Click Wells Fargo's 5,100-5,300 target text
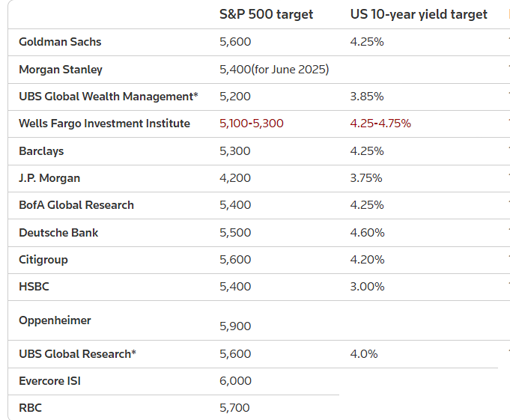 pos(252,124)
